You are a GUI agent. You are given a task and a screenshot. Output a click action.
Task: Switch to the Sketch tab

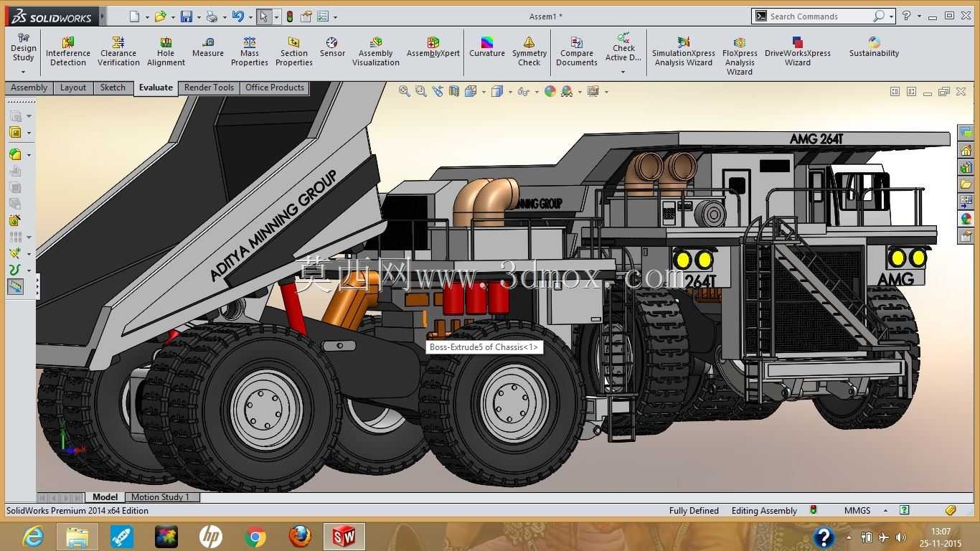coord(113,88)
